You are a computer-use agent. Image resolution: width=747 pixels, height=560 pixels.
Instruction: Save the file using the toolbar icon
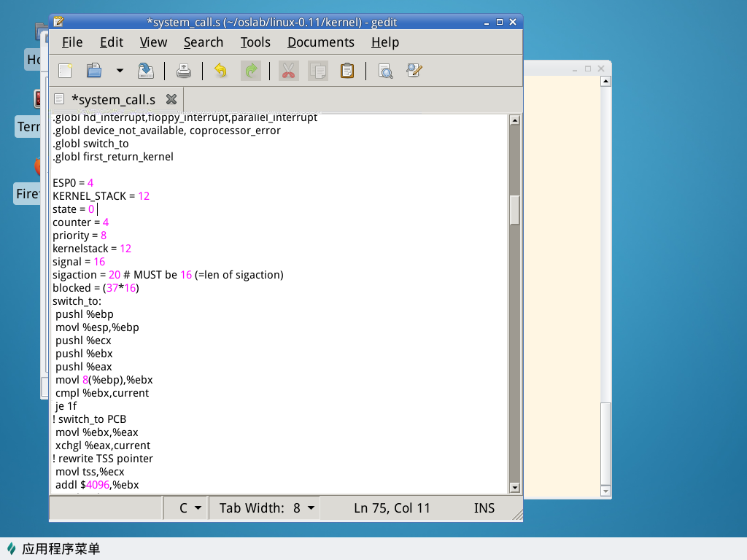(x=146, y=71)
